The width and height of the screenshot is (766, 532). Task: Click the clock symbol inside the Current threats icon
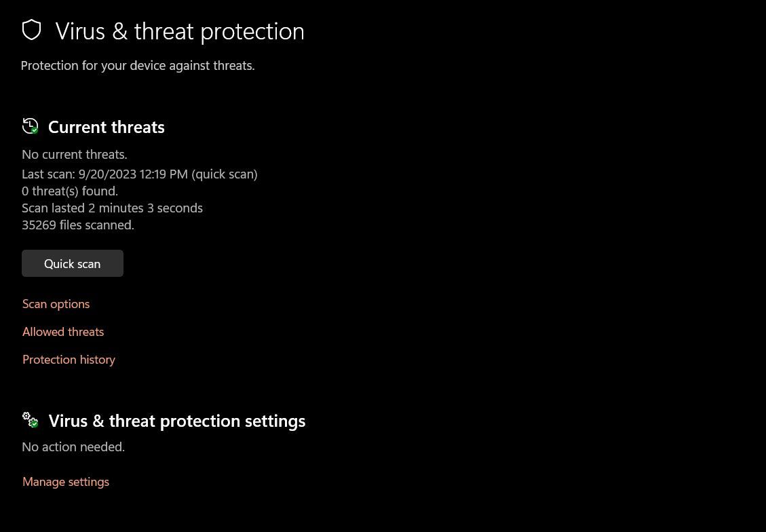29,126
